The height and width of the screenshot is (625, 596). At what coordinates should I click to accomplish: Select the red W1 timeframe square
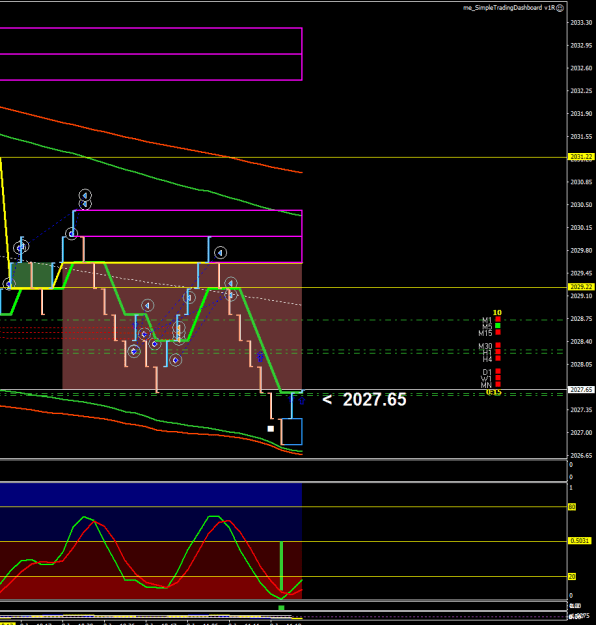(498, 378)
